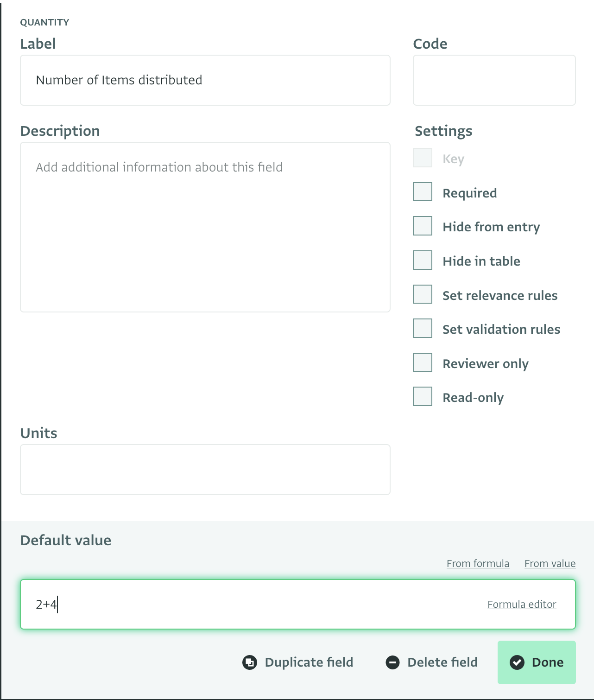594x700 pixels.
Task: Open the Formula editor
Action: [521, 604]
